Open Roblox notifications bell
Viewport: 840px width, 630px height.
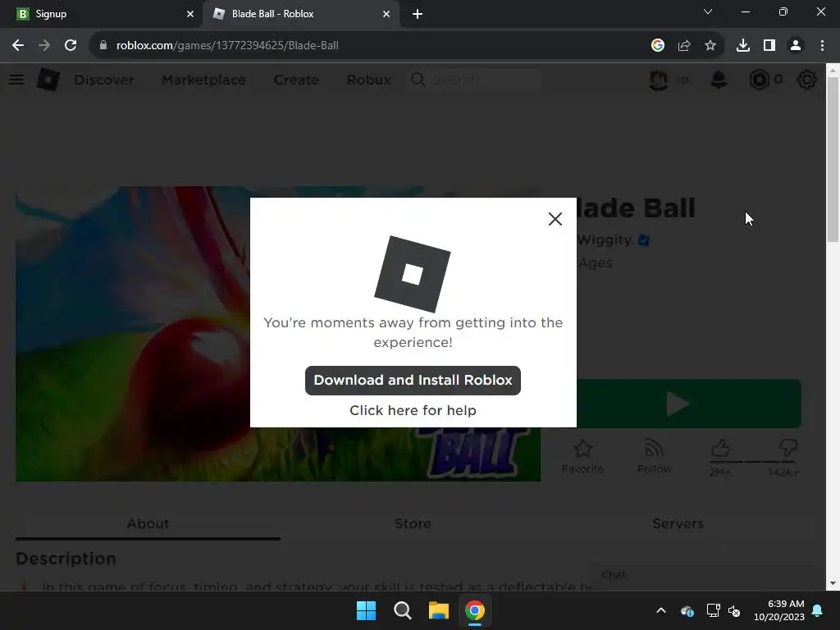coord(719,80)
